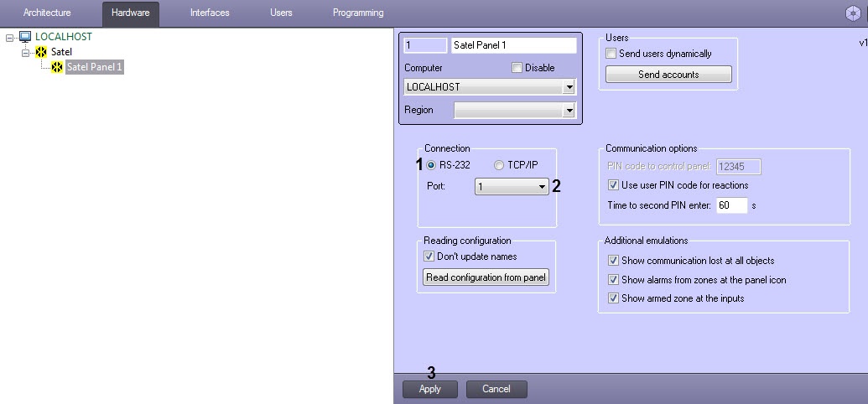The image size is (868, 404).
Task: Toggle Show communication lost at all objects
Action: [x=613, y=261]
